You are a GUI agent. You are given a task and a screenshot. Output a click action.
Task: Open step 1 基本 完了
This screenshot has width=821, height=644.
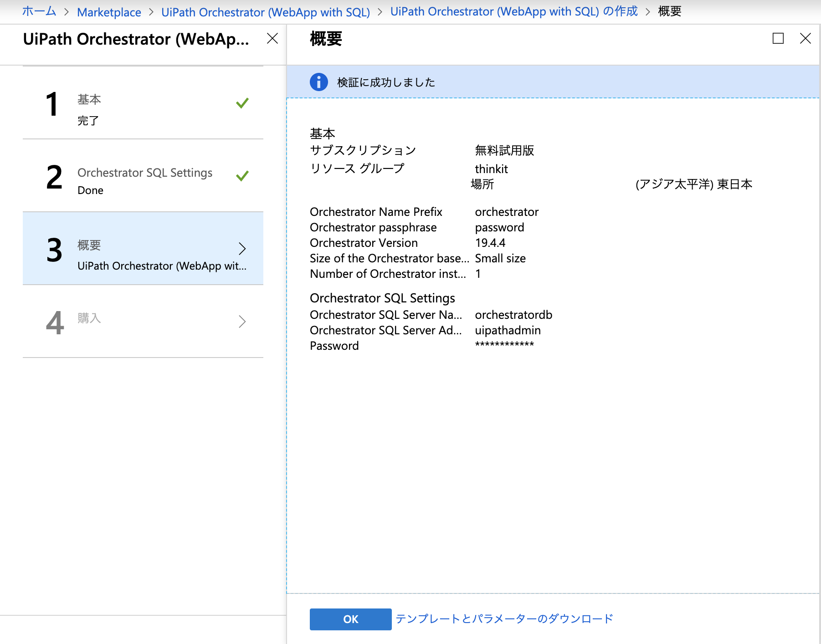[x=143, y=103]
